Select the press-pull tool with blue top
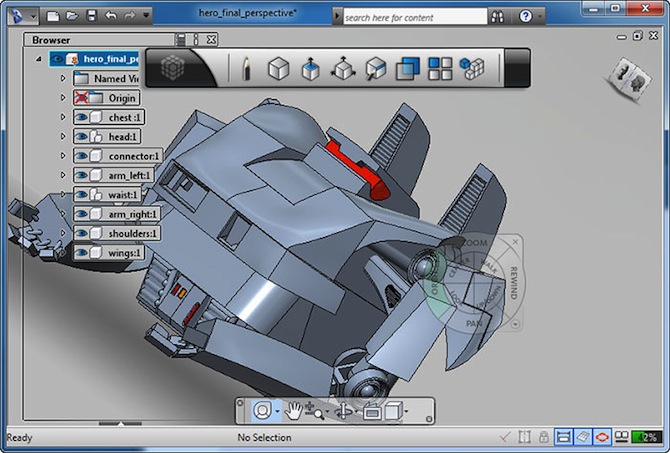The image size is (670, 453). click(311, 69)
